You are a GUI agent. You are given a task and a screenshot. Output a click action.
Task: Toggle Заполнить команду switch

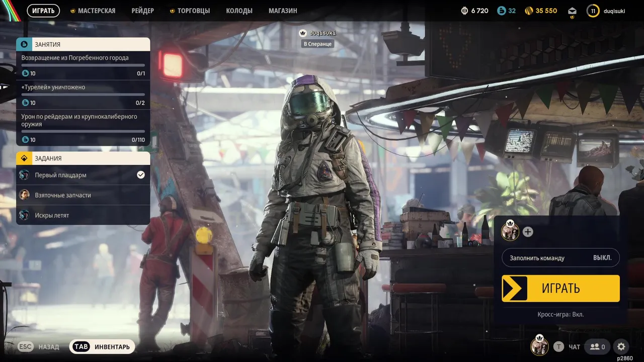560,258
